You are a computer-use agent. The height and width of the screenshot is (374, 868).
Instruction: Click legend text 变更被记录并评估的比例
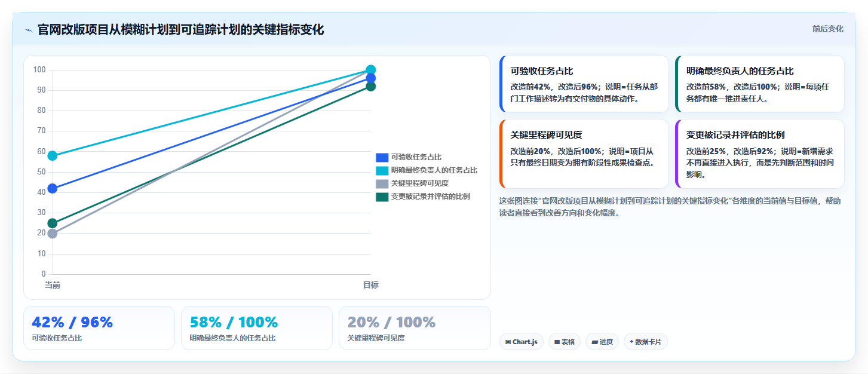pyautogui.click(x=431, y=197)
